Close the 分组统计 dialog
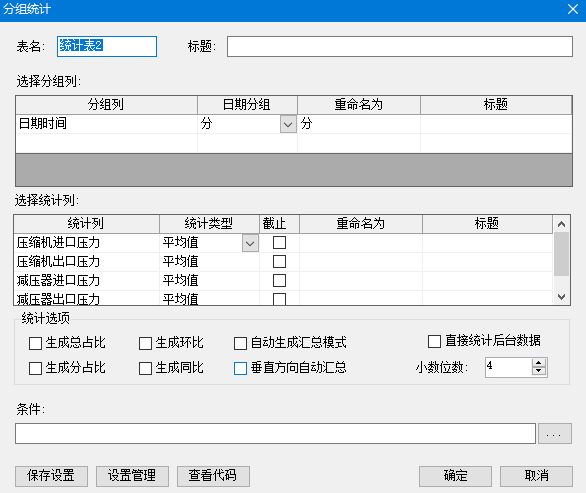Image resolution: width=586 pixels, height=493 pixels. [573, 9]
